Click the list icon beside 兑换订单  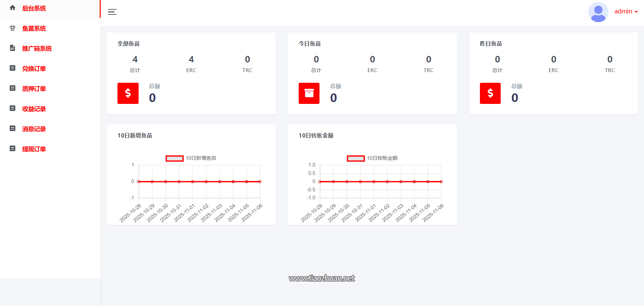pos(12,68)
